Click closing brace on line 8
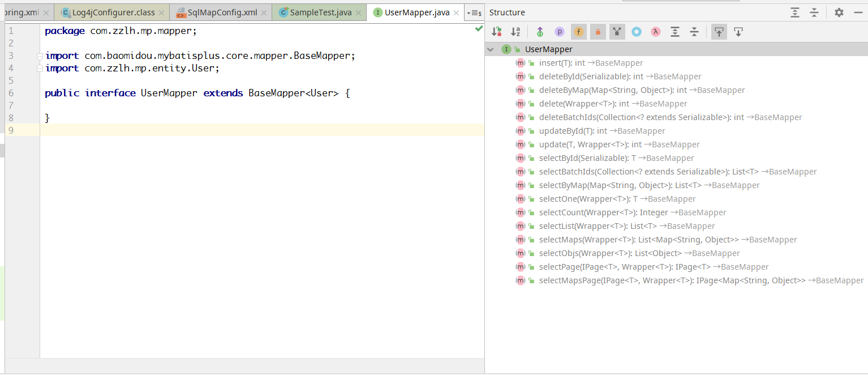The height and width of the screenshot is (375, 868). click(x=48, y=118)
